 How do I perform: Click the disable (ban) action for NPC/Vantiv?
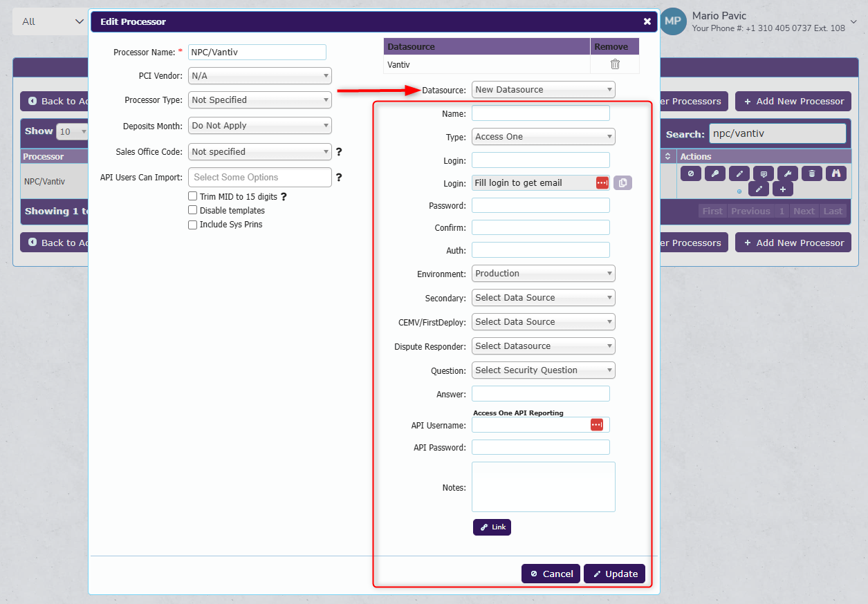click(691, 173)
